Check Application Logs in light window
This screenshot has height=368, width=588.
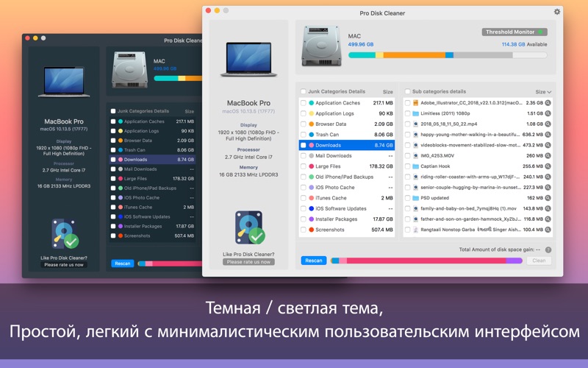click(304, 113)
